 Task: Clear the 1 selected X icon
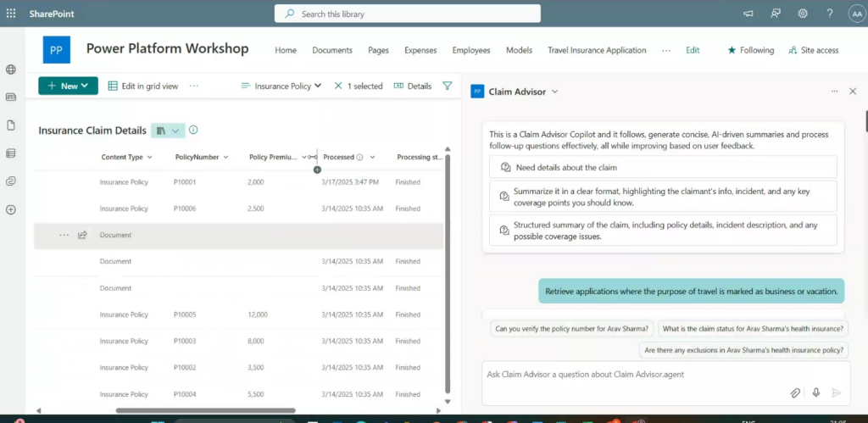(338, 86)
